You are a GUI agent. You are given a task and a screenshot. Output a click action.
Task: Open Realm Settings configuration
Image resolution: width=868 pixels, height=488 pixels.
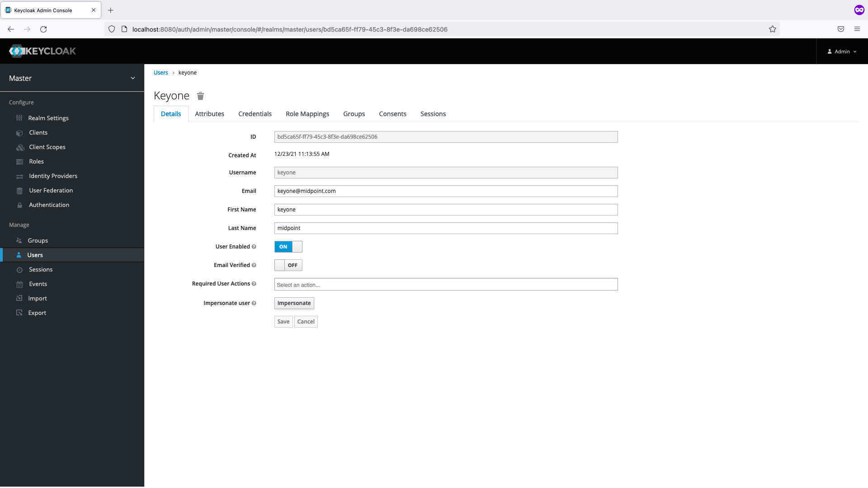click(48, 117)
